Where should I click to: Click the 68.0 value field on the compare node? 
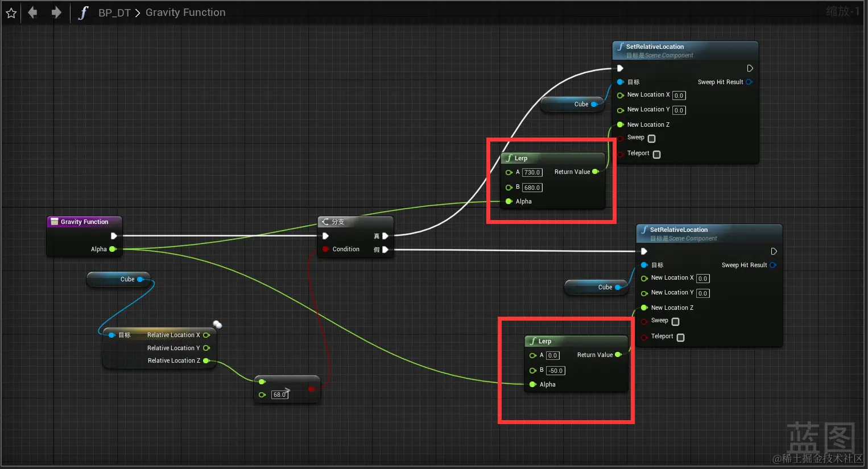click(x=279, y=395)
